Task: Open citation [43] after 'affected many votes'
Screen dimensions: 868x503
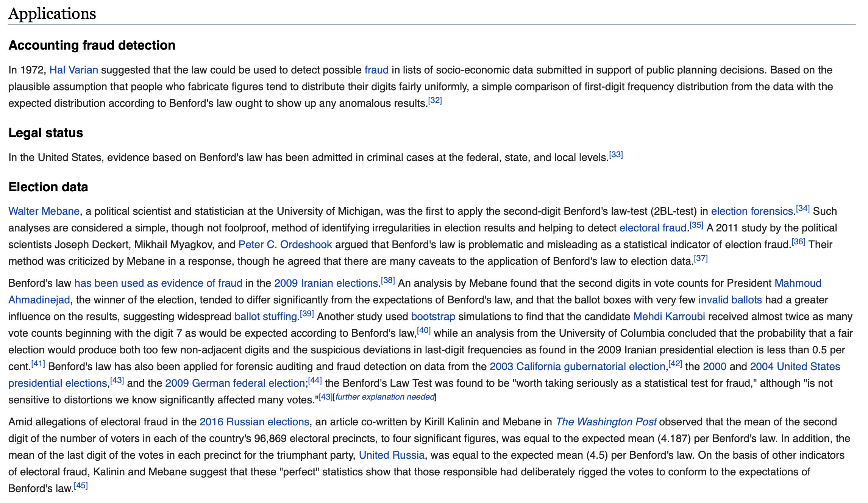Action: 326,397
